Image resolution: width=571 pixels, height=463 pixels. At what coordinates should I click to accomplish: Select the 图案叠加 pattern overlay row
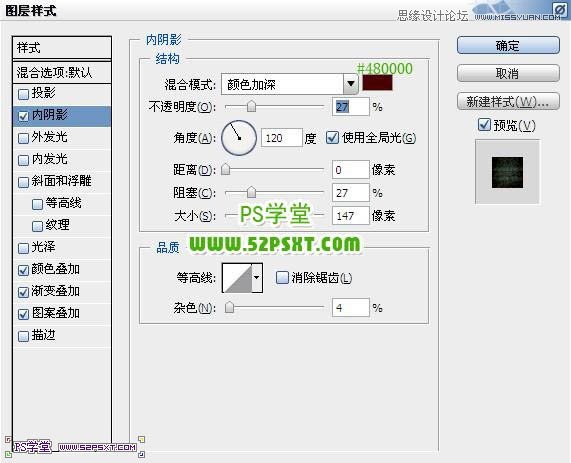coord(62,314)
